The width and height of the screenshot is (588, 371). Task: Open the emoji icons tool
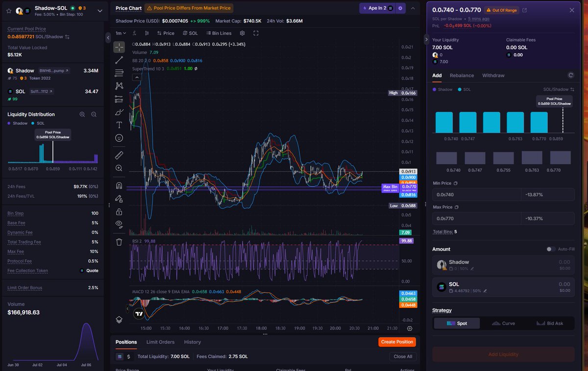pos(119,138)
